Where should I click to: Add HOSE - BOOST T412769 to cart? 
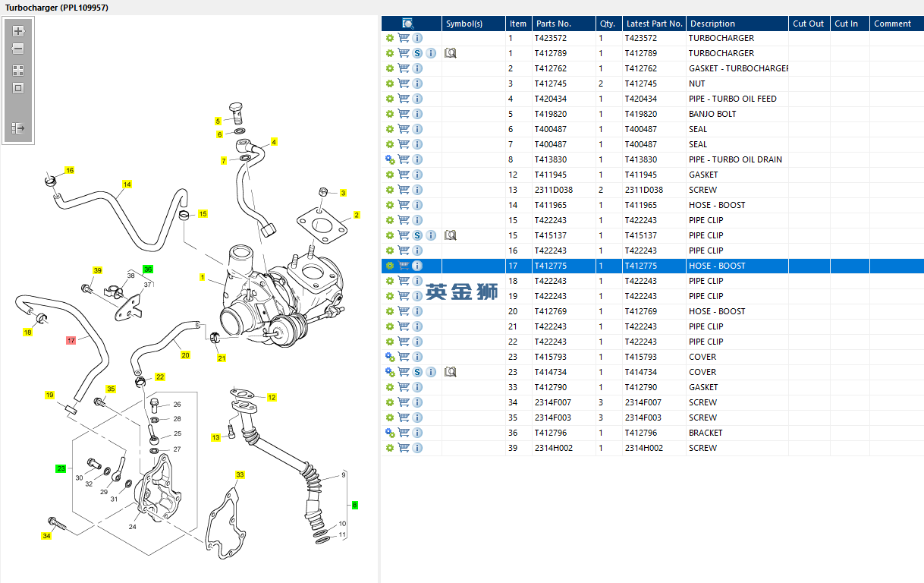click(404, 311)
